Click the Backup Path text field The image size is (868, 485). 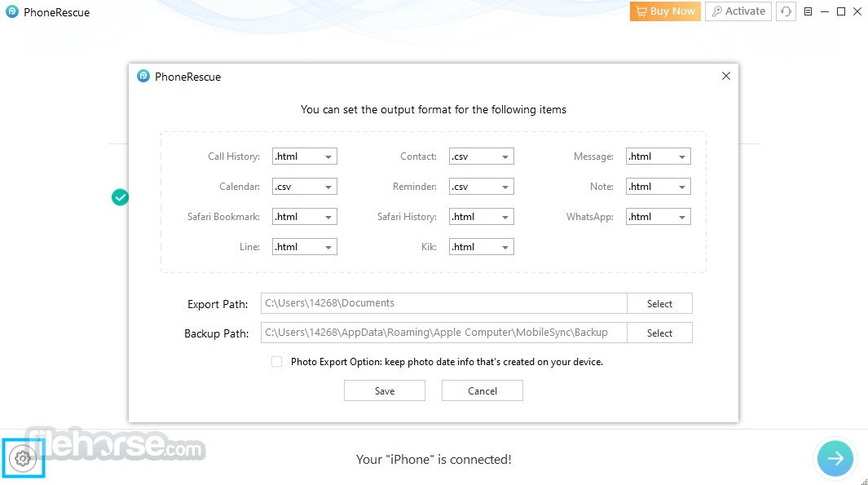click(x=444, y=333)
